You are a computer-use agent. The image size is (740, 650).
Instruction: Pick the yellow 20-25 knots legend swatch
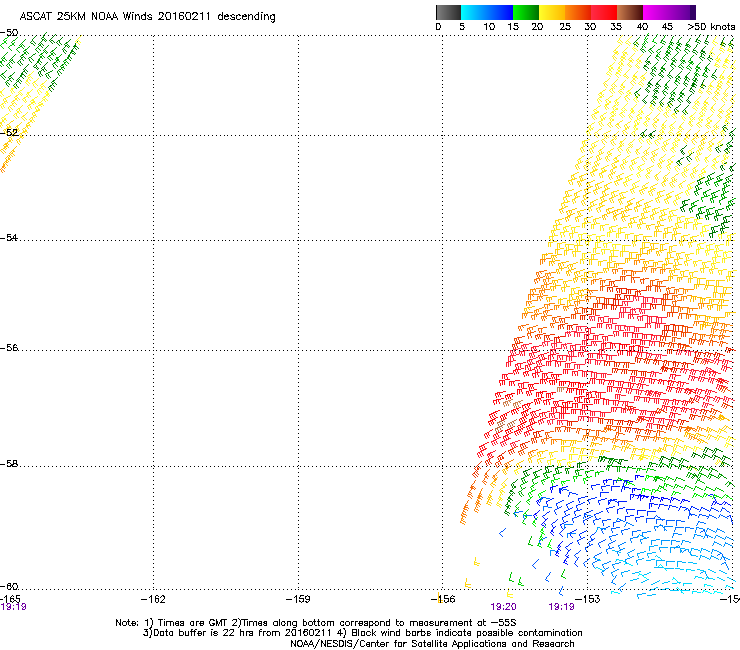click(x=552, y=12)
